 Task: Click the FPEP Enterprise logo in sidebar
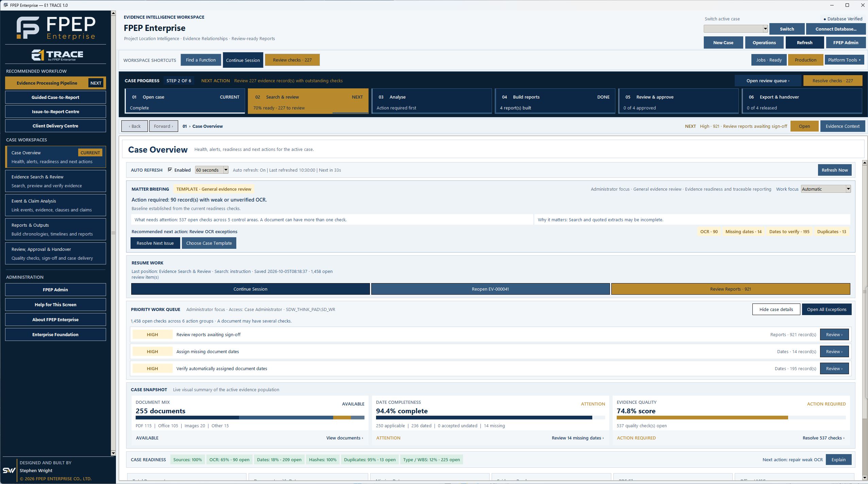(56, 28)
